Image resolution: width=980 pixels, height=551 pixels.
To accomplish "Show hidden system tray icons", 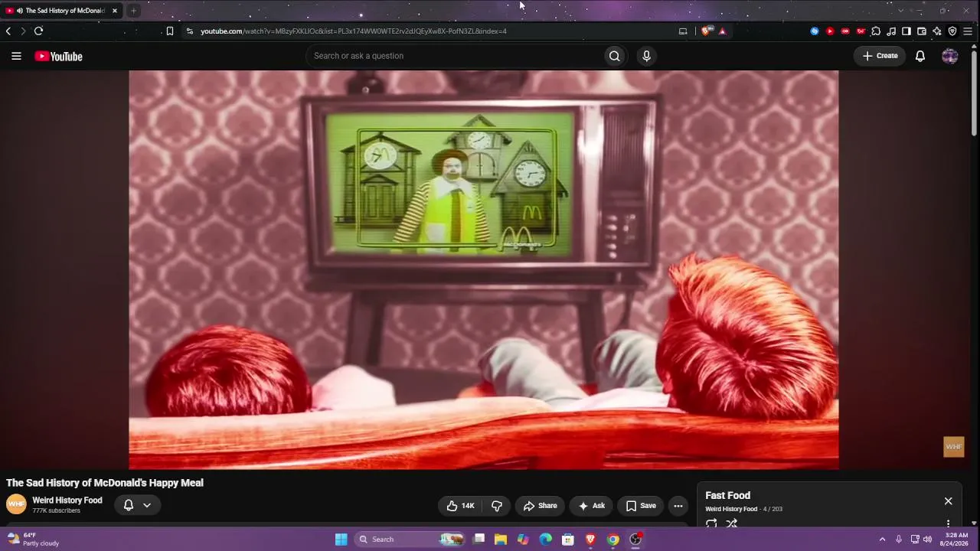I will click(x=882, y=540).
